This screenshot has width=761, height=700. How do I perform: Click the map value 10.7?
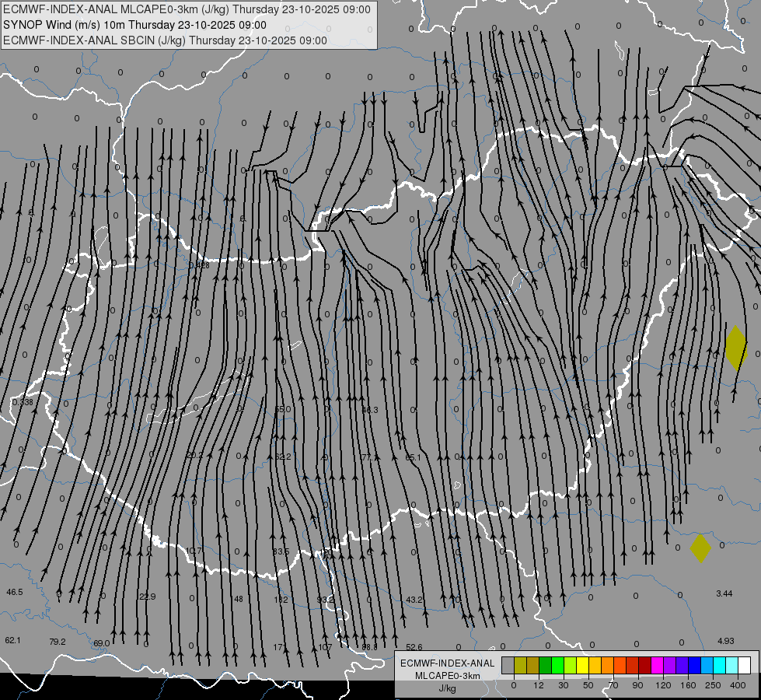tap(193, 551)
